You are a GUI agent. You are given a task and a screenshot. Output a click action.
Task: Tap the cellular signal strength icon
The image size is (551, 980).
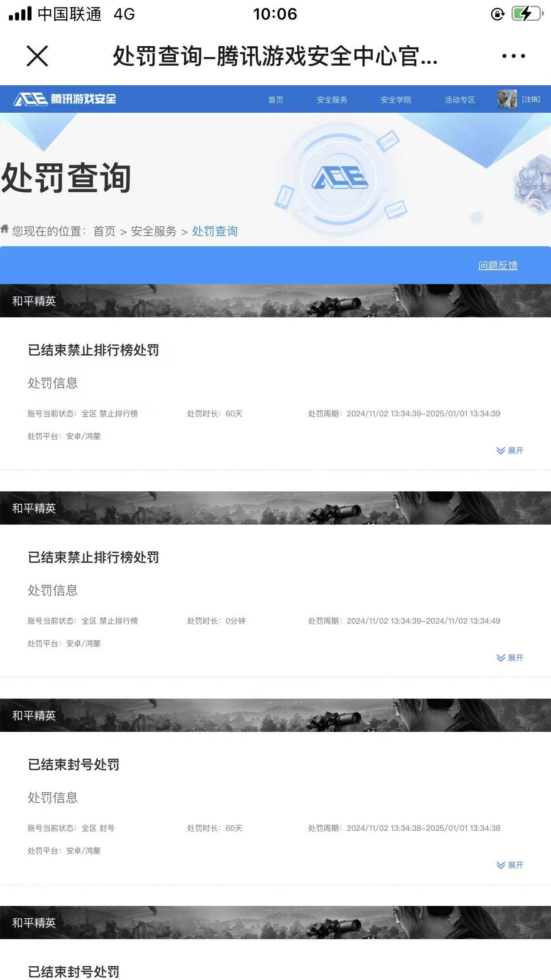[x=20, y=14]
